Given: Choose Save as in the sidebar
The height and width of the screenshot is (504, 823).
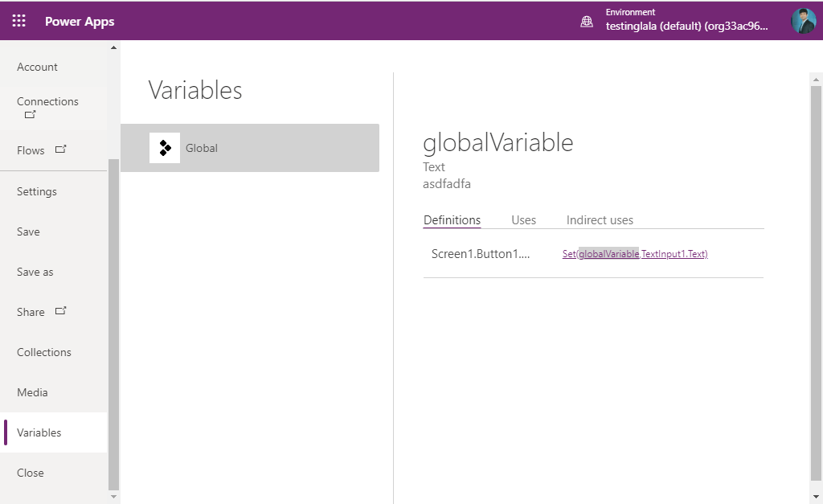Looking at the screenshot, I should point(35,272).
